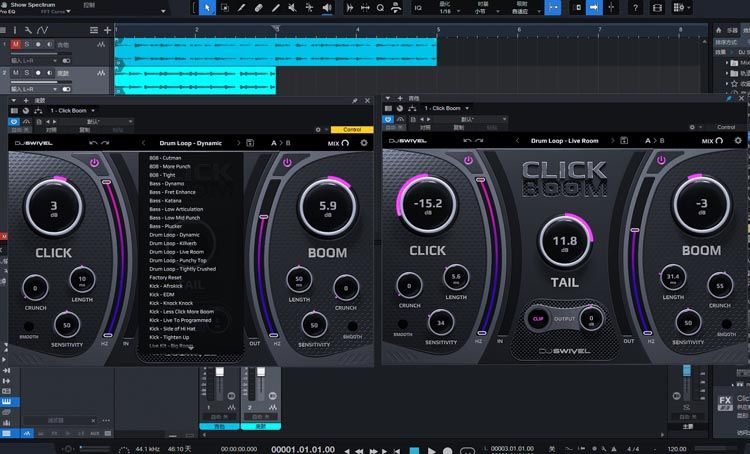
Task: Click the CLIP button in right plugin
Action: click(x=538, y=319)
